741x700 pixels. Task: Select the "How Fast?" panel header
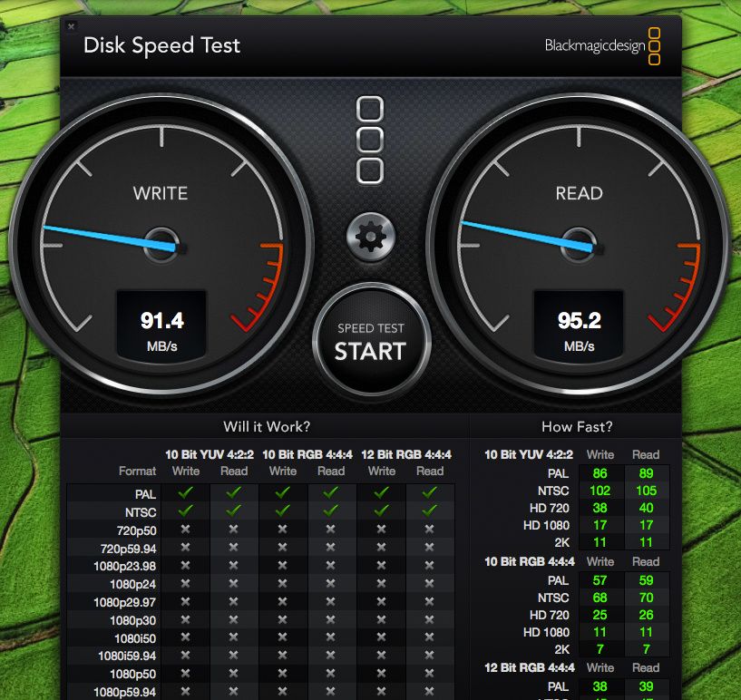[x=576, y=426]
